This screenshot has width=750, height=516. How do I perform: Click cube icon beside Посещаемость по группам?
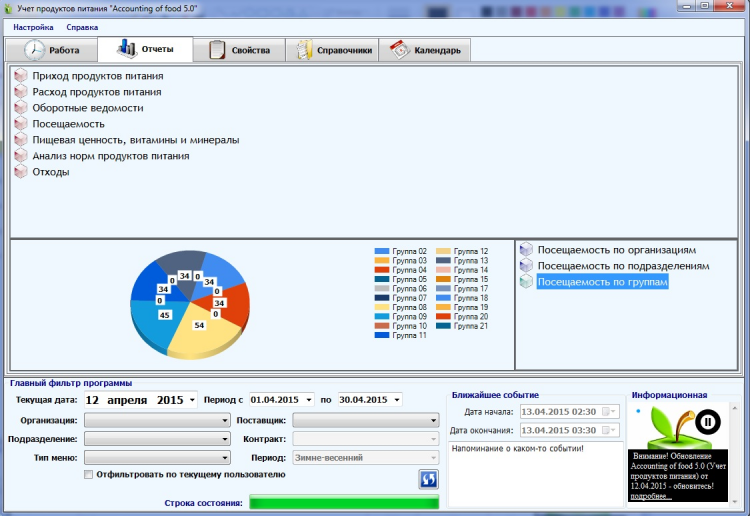click(x=526, y=282)
